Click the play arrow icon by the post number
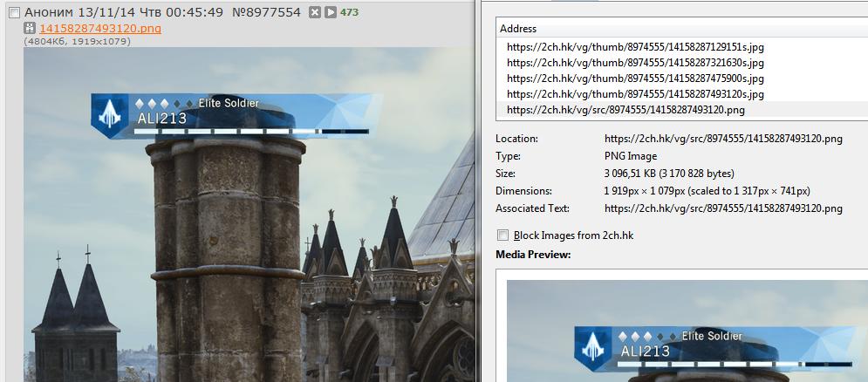 click(331, 12)
